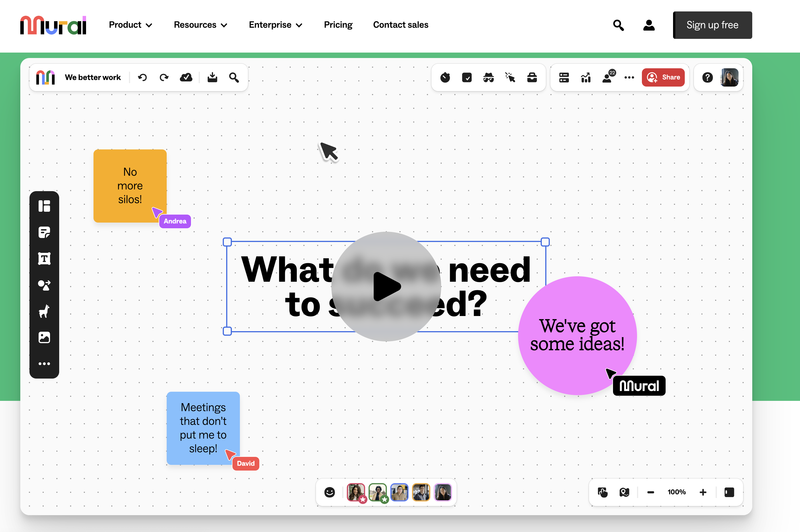800x532 pixels.
Task: Play the video with center play button
Action: coord(386,286)
